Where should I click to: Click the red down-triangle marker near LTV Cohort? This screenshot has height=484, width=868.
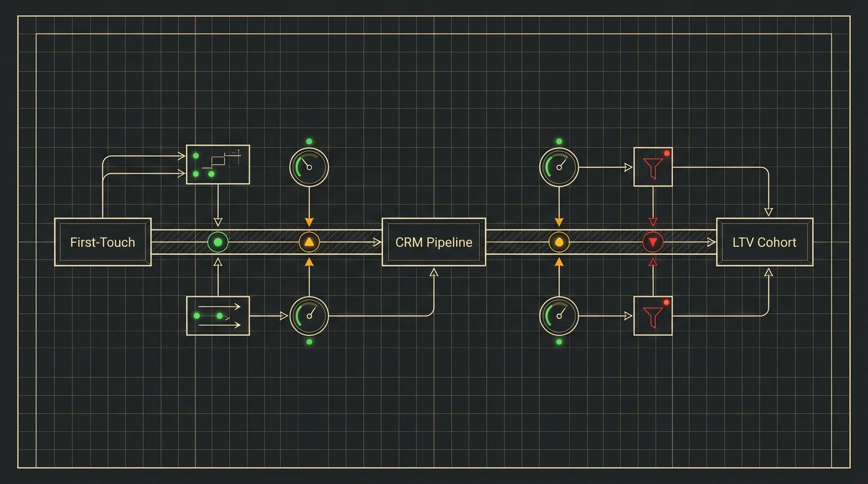coord(653,242)
